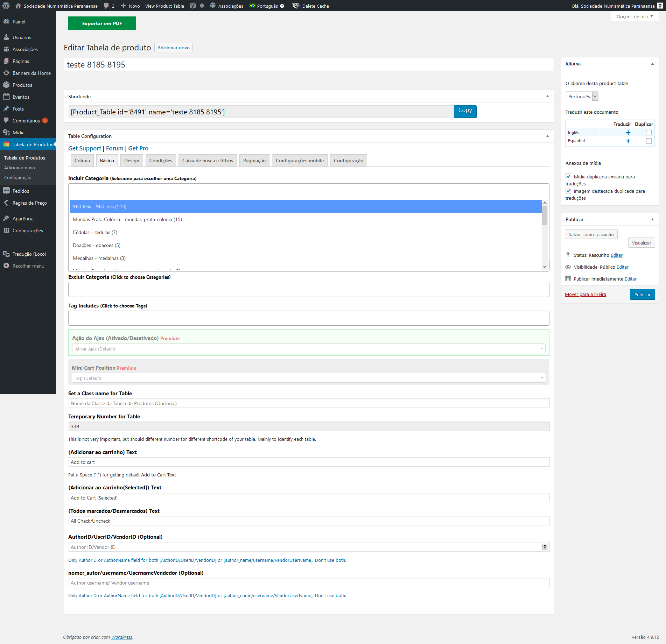
Task: Toggle Mídia duplicada enviada para traduções
Action: (568, 177)
